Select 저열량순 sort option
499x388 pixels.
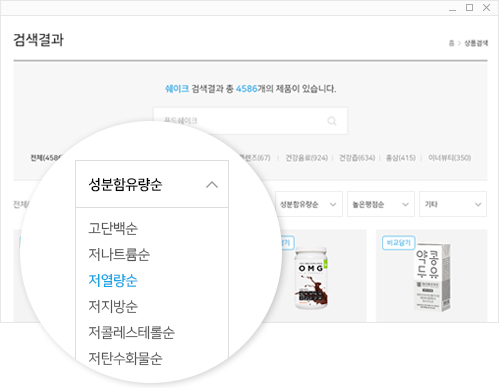pyautogui.click(x=113, y=280)
